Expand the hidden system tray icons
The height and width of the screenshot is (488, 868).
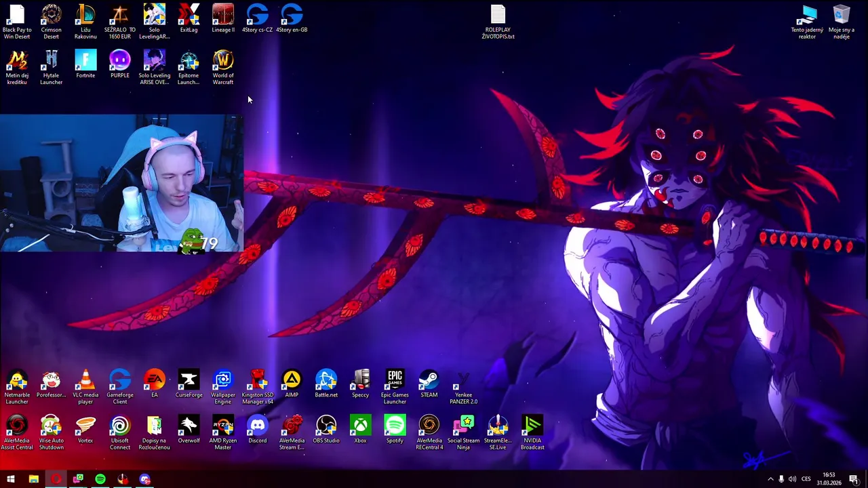(x=770, y=479)
